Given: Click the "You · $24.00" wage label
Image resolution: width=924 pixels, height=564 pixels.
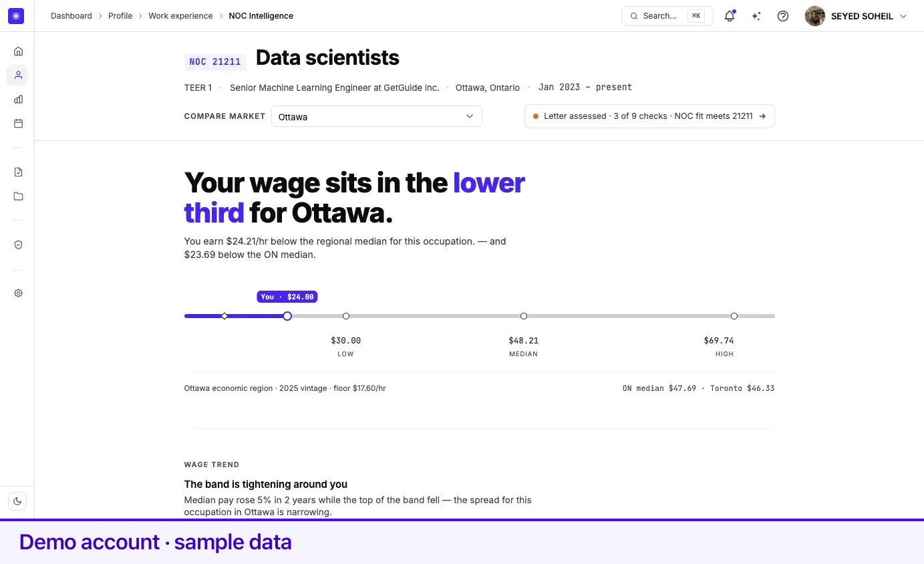Looking at the screenshot, I should 287,297.
